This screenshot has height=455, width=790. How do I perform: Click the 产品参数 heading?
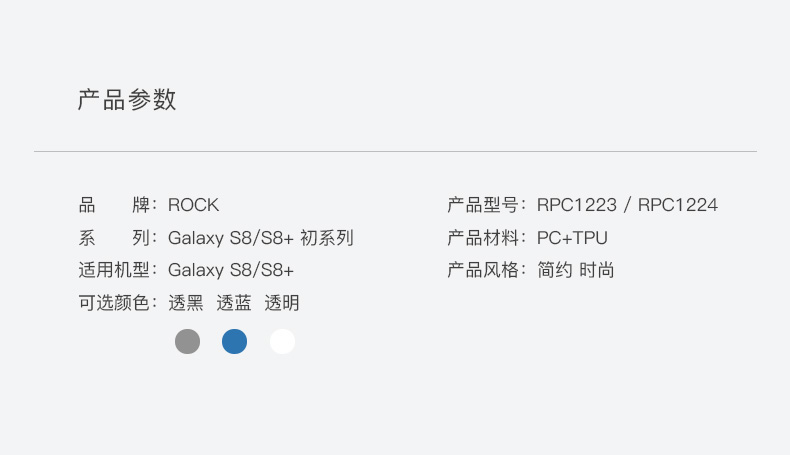tap(127, 100)
